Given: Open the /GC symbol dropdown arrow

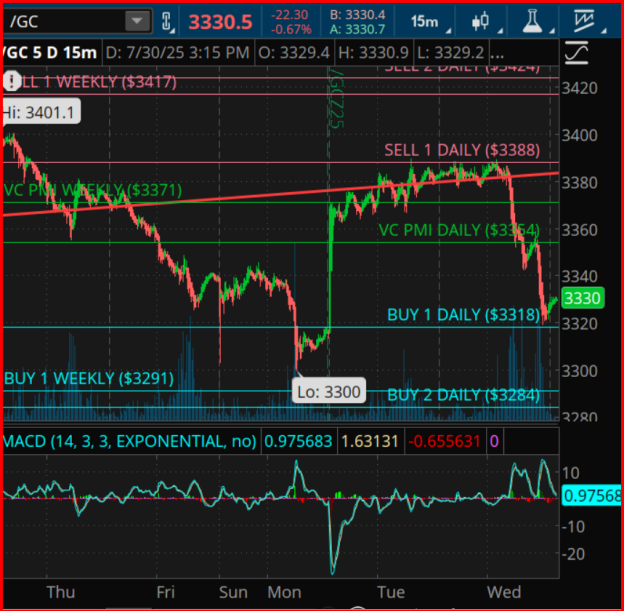Looking at the screenshot, I should [138, 21].
